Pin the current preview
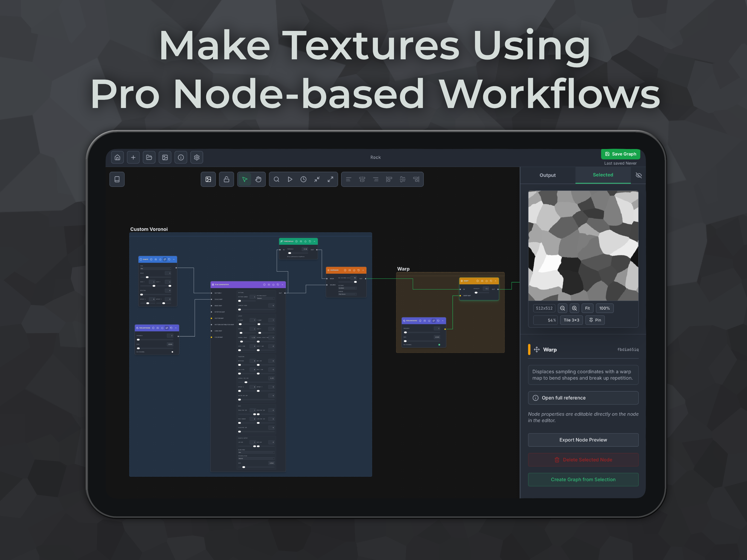The width and height of the screenshot is (747, 560). pyautogui.click(x=595, y=320)
